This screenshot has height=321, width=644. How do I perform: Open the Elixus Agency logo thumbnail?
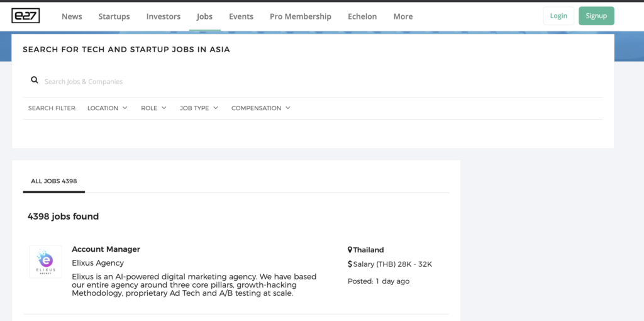point(45,262)
